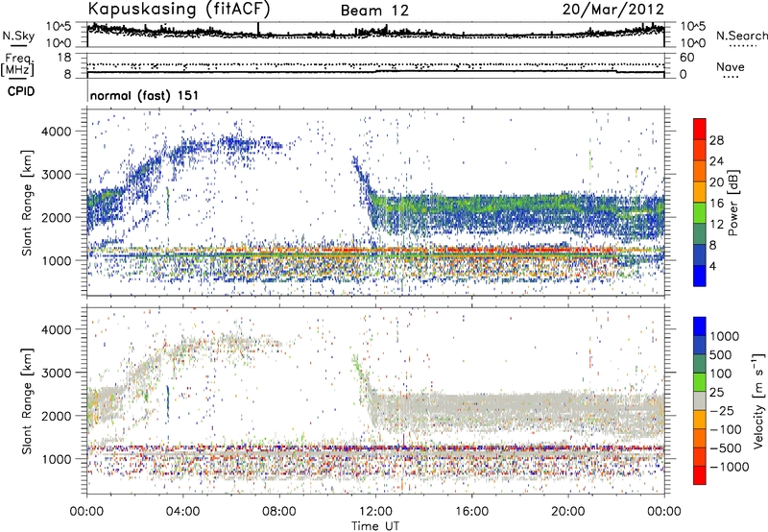Click the red top of power colorbar
768x532 pixels.
click(x=700, y=129)
